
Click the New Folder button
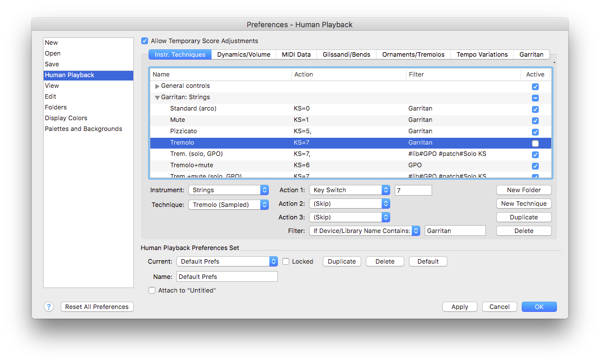(x=524, y=191)
